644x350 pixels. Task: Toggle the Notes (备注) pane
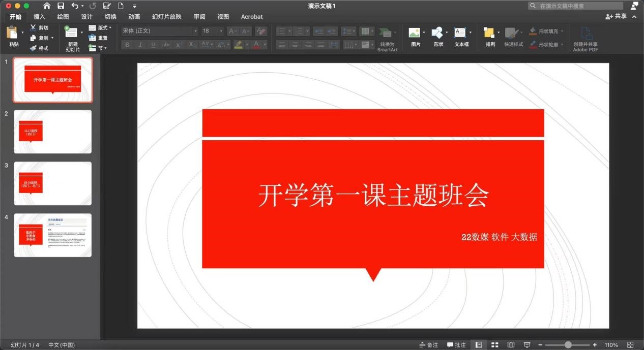click(x=428, y=345)
